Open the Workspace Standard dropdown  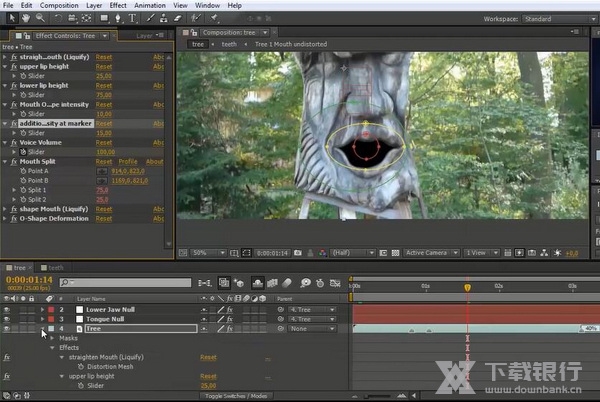point(560,18)
